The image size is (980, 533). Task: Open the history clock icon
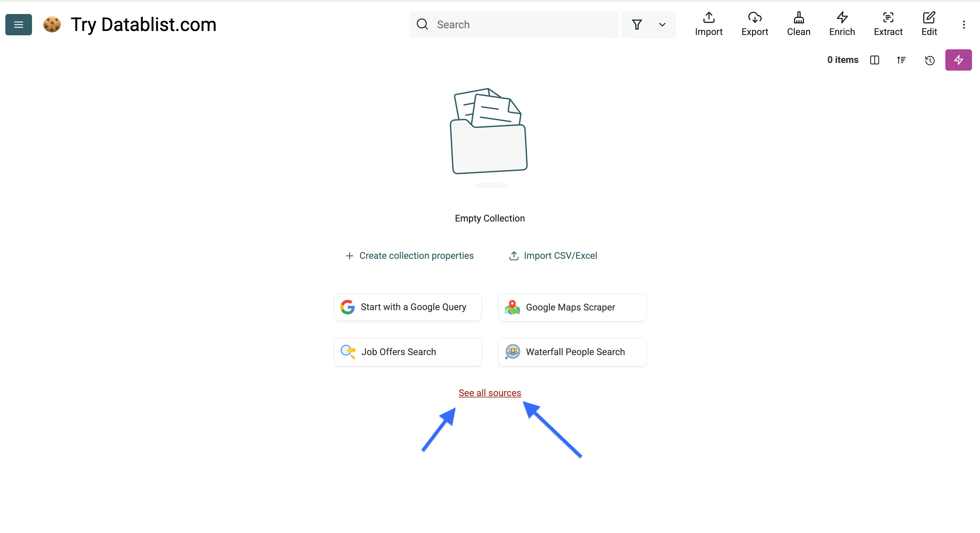929,60
